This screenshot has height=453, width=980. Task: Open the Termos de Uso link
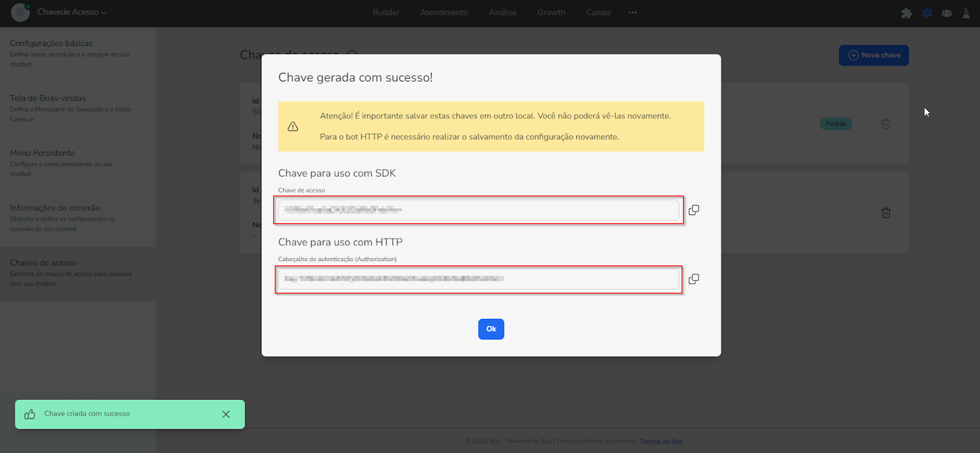(x=661, y=441)
